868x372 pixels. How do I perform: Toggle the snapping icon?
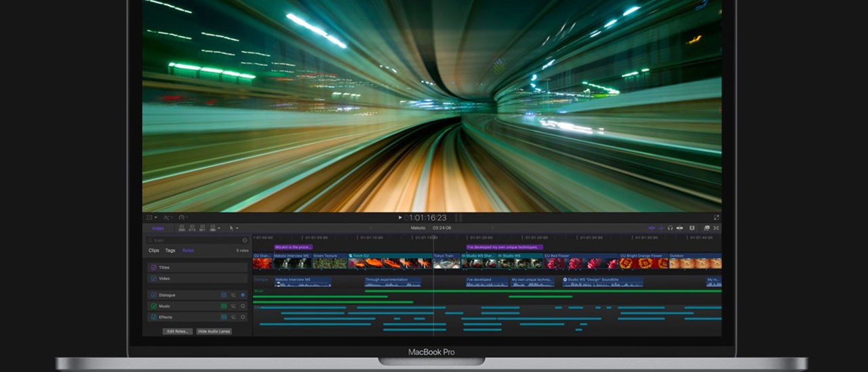[679, 228]
